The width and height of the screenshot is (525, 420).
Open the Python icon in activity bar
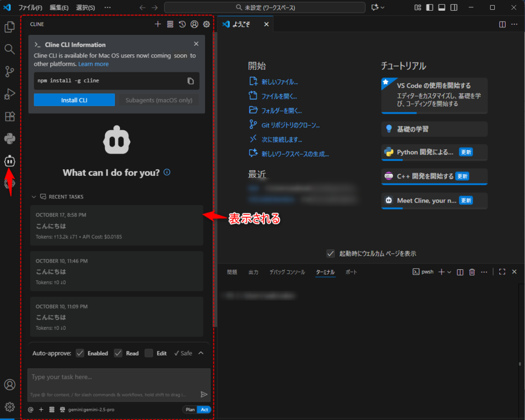(9, 138)
